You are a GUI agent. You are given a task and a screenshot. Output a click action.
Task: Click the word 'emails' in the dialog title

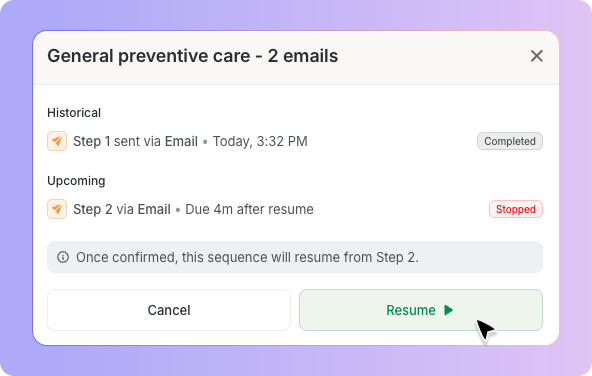coord(311,56)
